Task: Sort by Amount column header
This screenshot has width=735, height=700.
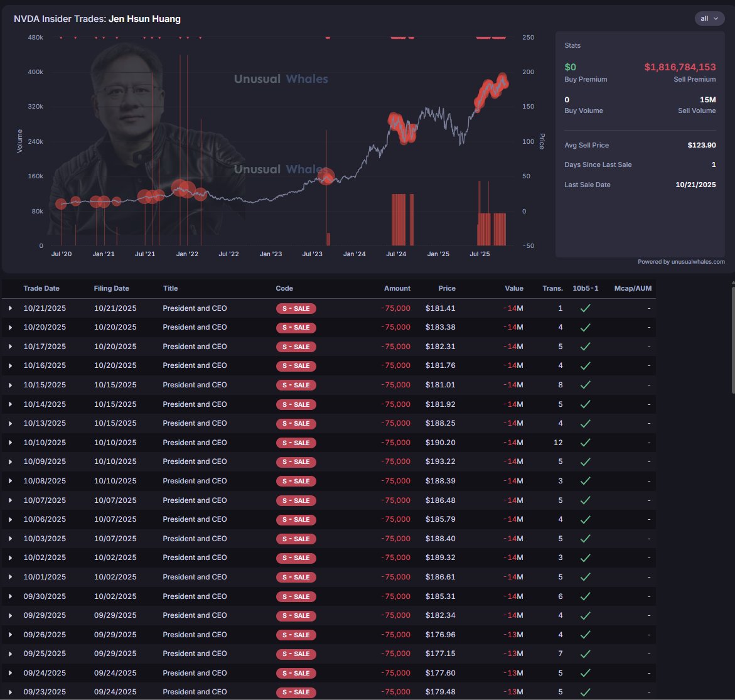Action: (x=397, y=288)
